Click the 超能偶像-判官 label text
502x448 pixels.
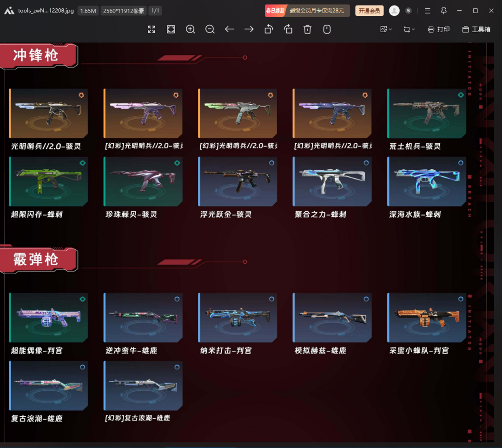tap(37, 351)
